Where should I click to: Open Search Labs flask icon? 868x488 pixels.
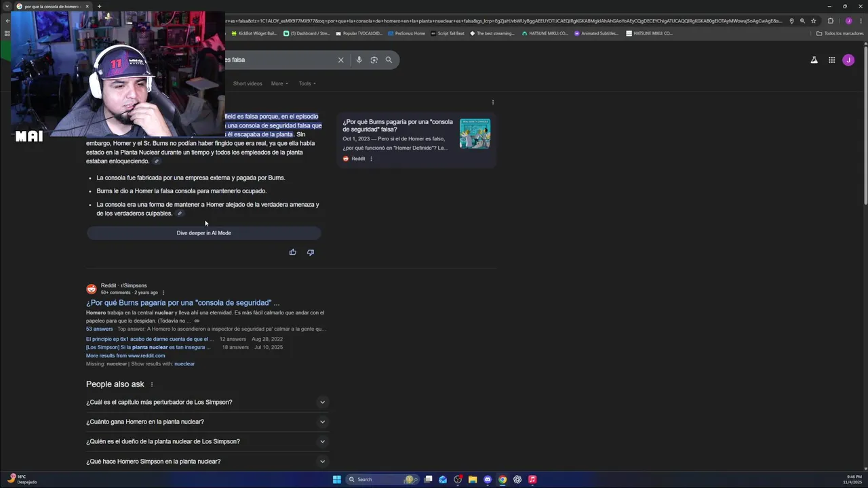click(814, 60)
